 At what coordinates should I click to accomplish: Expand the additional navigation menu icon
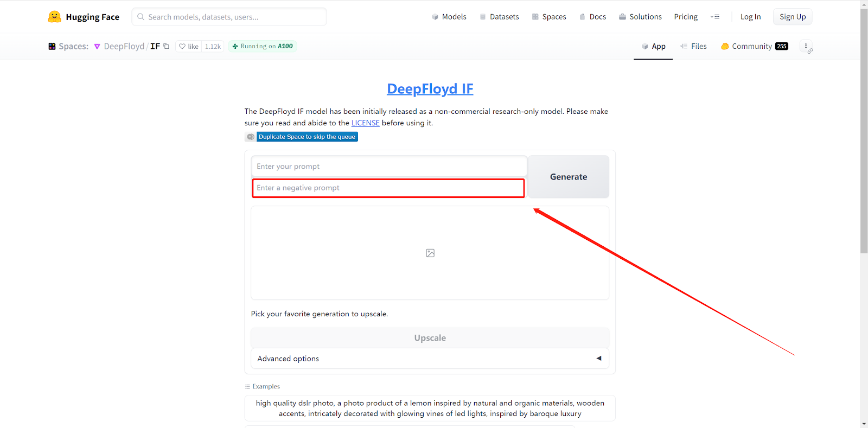coord(715,17)
